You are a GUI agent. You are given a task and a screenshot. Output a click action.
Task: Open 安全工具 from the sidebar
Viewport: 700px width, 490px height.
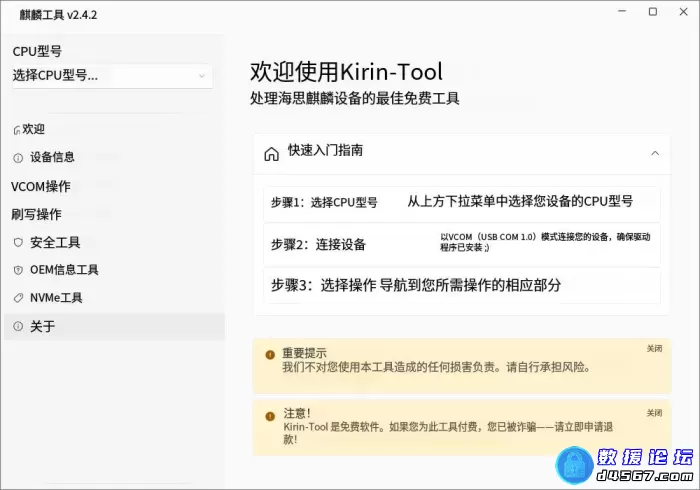pyautogui.click(x=114, y=242)
